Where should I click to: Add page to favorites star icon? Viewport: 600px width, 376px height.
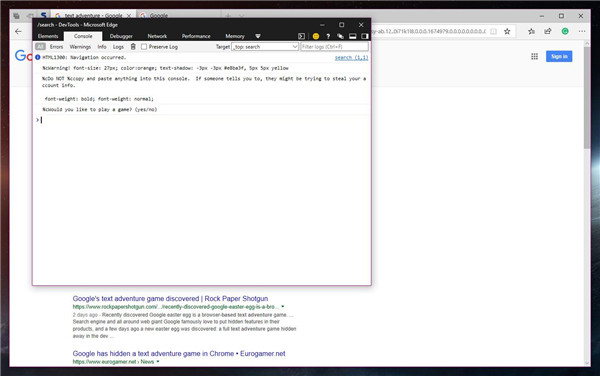(x=507, y=31)
